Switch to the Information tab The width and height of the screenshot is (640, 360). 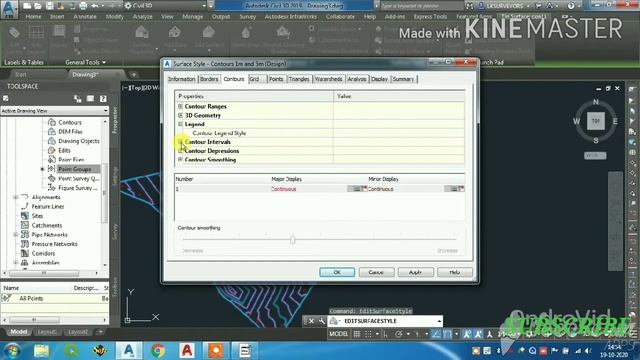tap(182, 79)
